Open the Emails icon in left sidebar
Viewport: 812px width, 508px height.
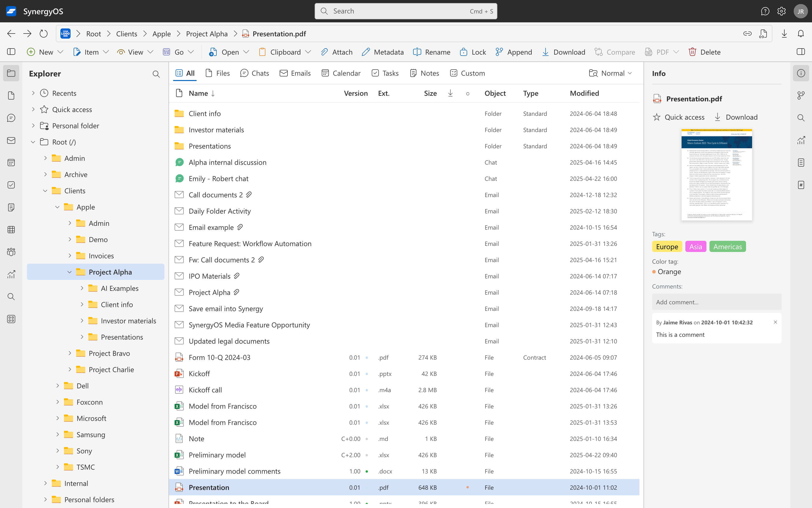11,140
